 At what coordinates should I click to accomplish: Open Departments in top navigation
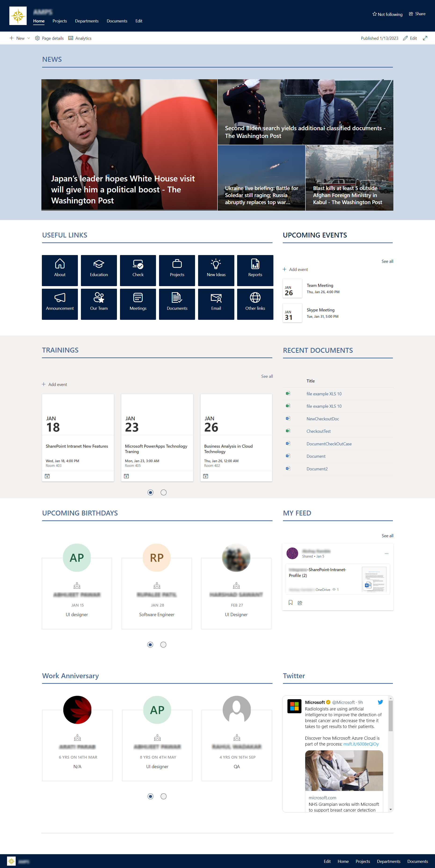(87, 21)
